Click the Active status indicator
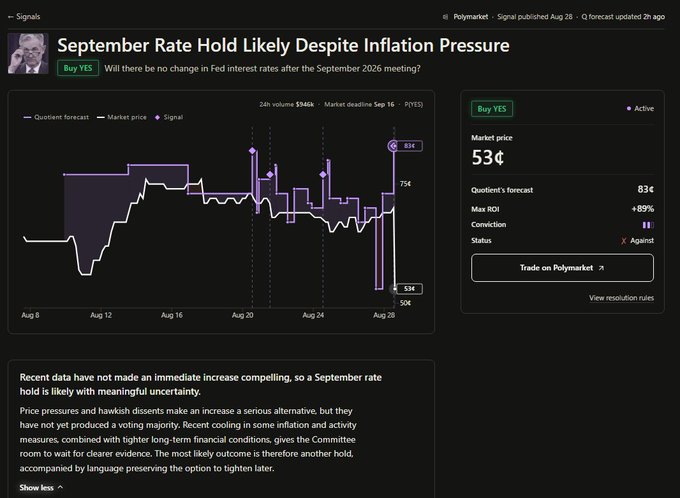 [x=640, y=108]
